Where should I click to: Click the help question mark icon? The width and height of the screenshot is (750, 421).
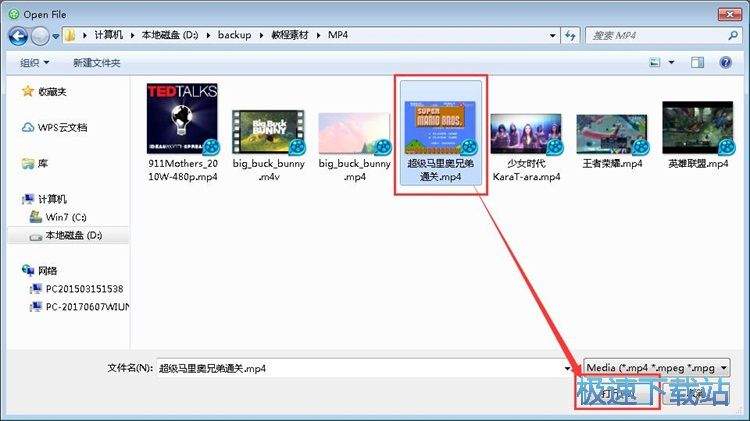(725, 63)
